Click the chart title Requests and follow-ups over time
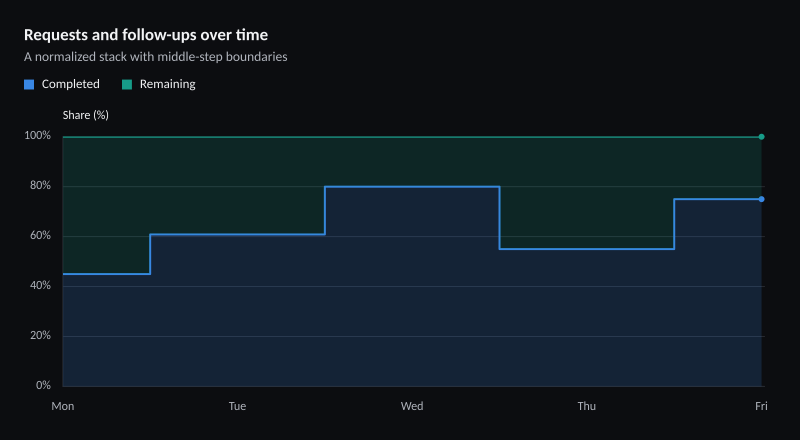This screenshot has width=800, height=440. [146, 35]
